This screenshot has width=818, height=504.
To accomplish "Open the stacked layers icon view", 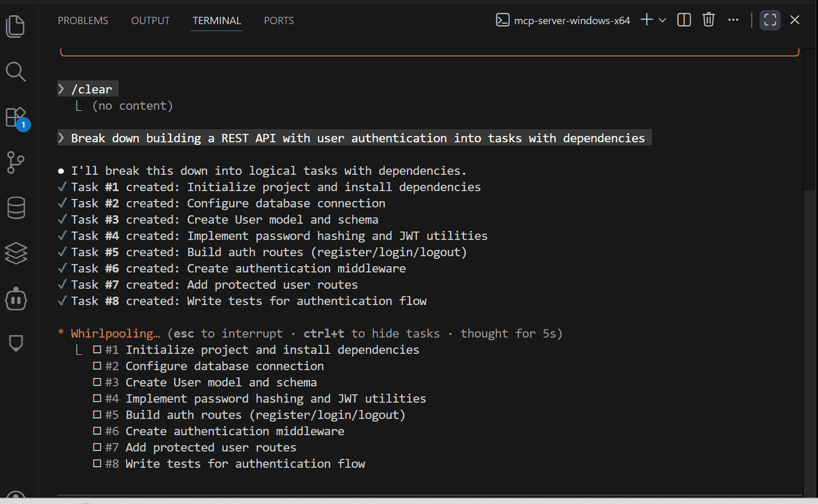I will (x=16, y=253).
